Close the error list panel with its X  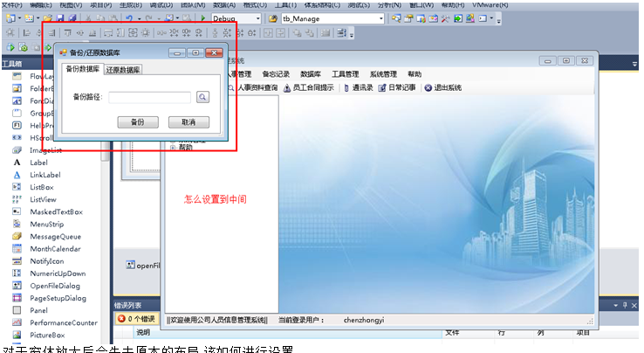(634, 305)
